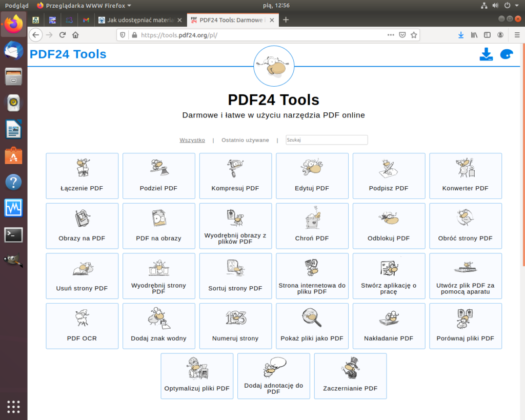Screen dimensions: 525x420
Task: Open the Numeruj strony tool
Action: tap(235, 326)
